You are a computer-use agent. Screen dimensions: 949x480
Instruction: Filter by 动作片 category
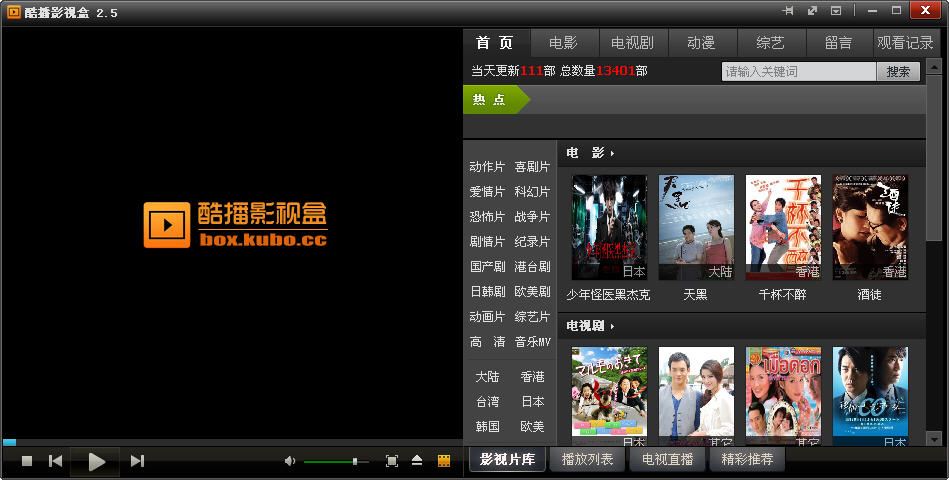pyautogui.click(x=487, y=166)
